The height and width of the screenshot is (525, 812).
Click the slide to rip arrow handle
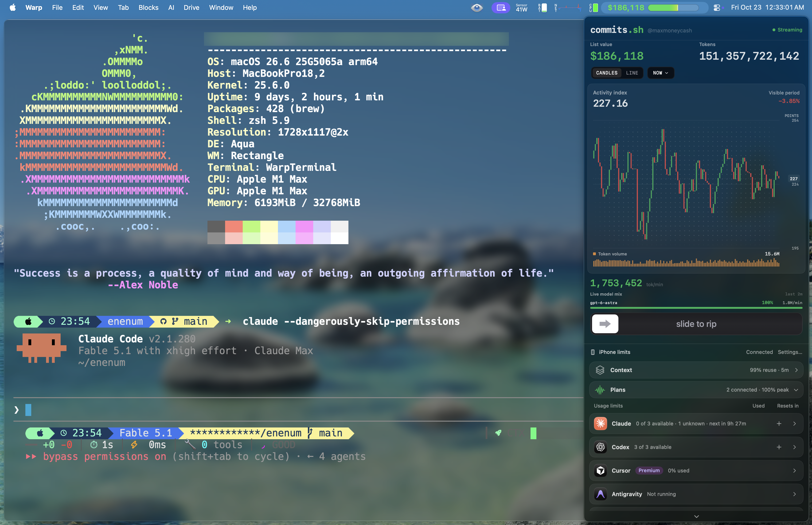(x=605, y=324)
